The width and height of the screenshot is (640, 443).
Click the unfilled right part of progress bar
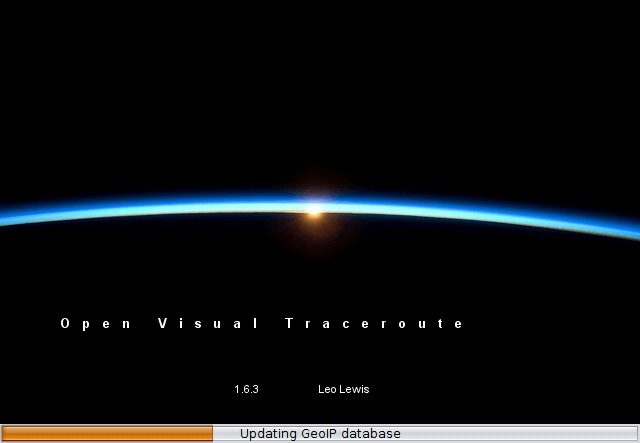[520, 433]
